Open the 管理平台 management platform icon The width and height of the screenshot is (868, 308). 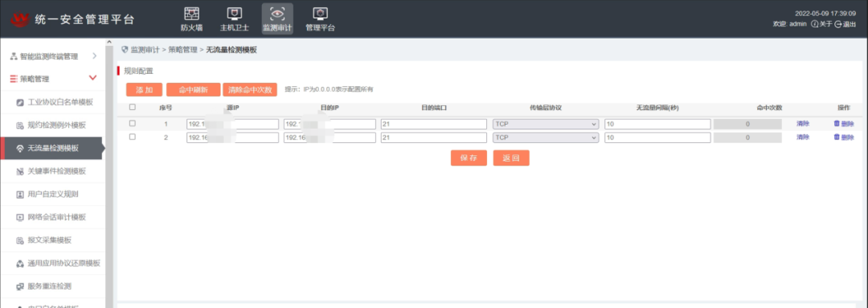[x=320, y=14]
